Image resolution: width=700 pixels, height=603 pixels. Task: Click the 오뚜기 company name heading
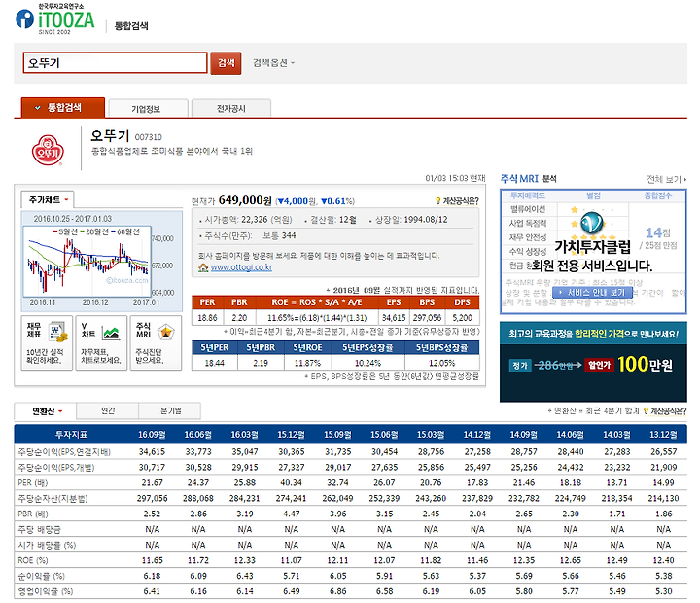110,135
